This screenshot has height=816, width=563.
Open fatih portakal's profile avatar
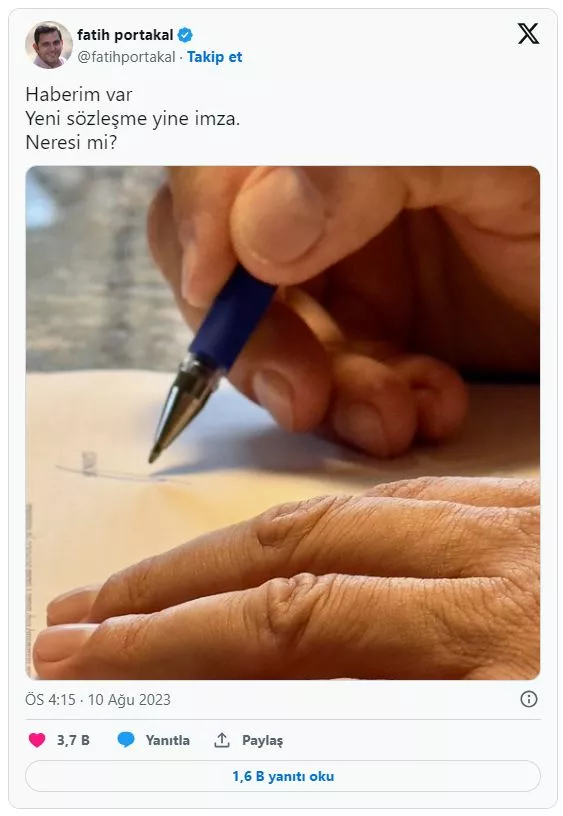click(49, 45)
